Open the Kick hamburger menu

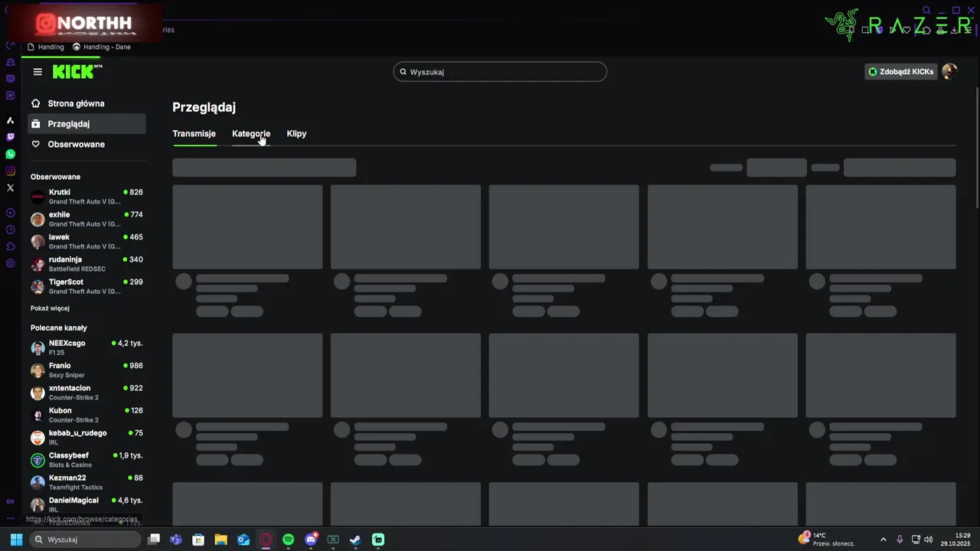(38, 72)
